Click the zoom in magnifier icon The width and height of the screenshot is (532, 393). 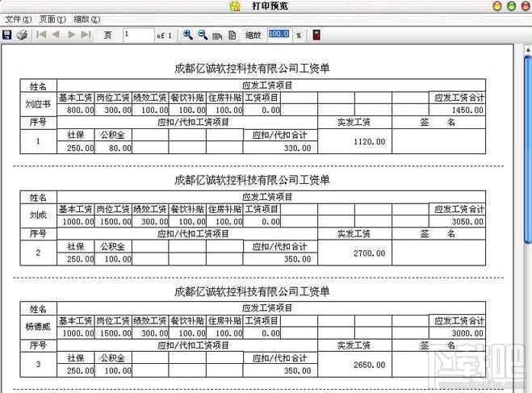pyautogui.click(x=188, y=36)
